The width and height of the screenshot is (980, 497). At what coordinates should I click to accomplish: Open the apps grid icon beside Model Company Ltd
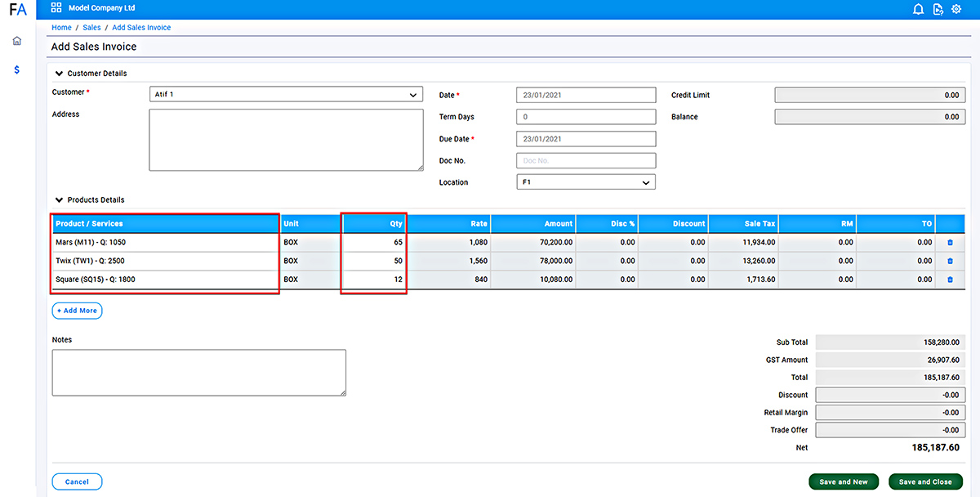tap(56, 8)
